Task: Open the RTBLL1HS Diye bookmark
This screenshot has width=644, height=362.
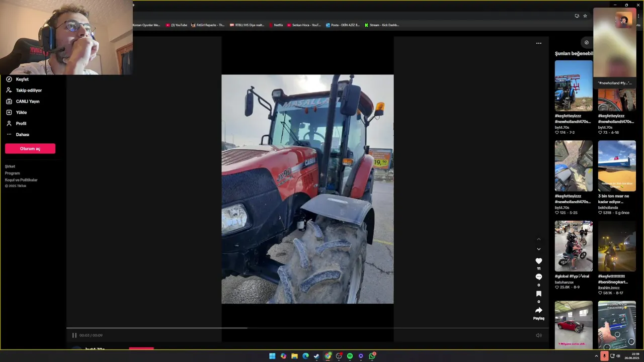Action: [247, 25]
